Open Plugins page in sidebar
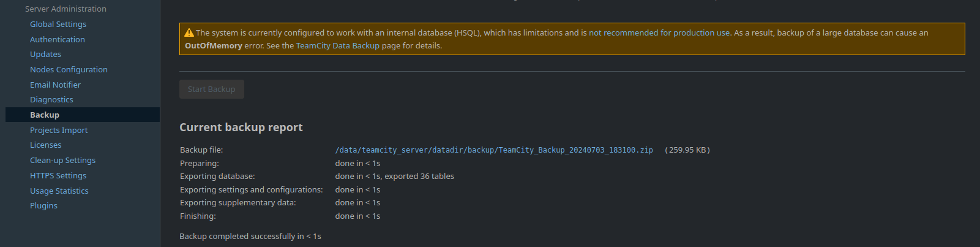 pyautogui.click(x=43, y=205)
